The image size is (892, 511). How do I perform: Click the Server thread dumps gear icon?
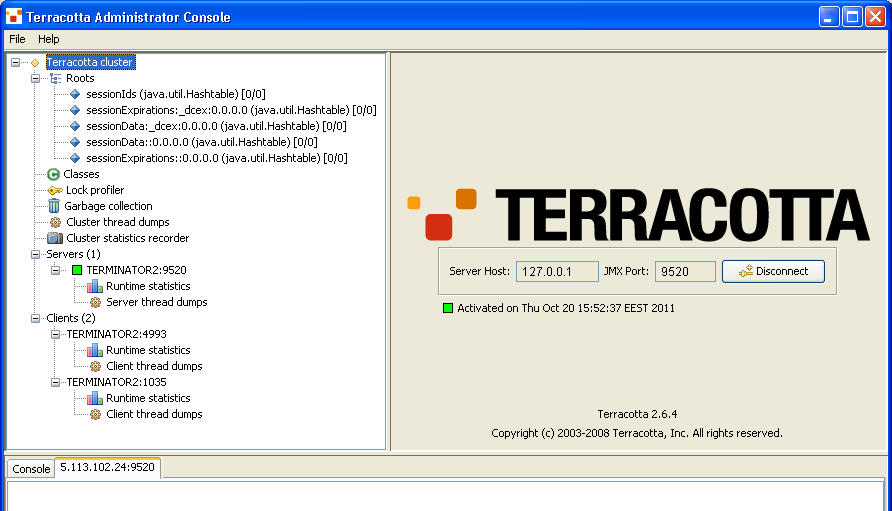(96, 302)
